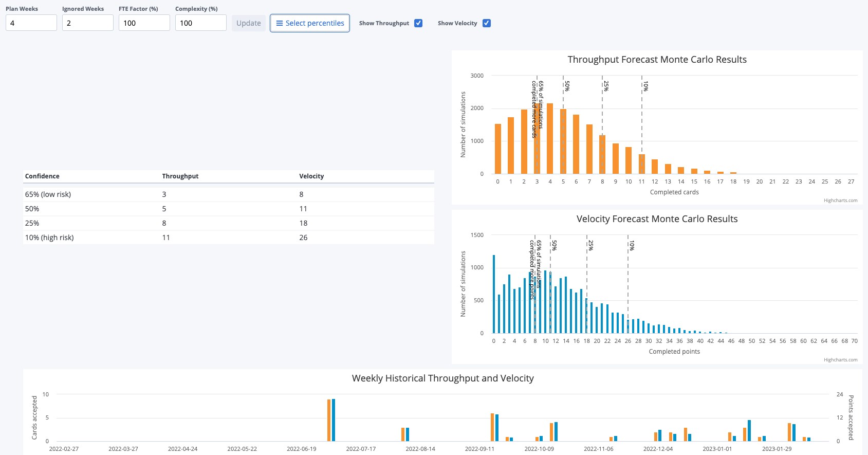The height and width of the screenshot is (455, 868).
Task: Select the FTE Factor (%) field
Action: (x=144, y=23)
